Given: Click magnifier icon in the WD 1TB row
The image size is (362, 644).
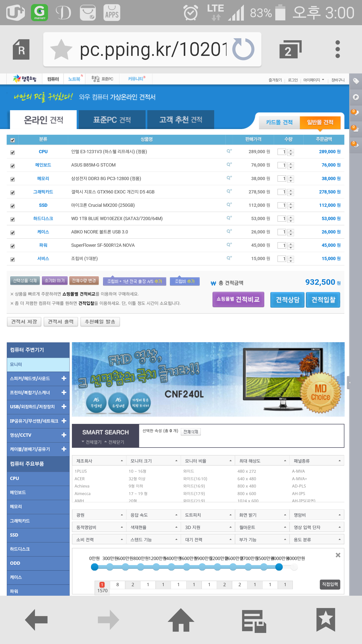Looking at the screenshot, I should click(229, 218).
